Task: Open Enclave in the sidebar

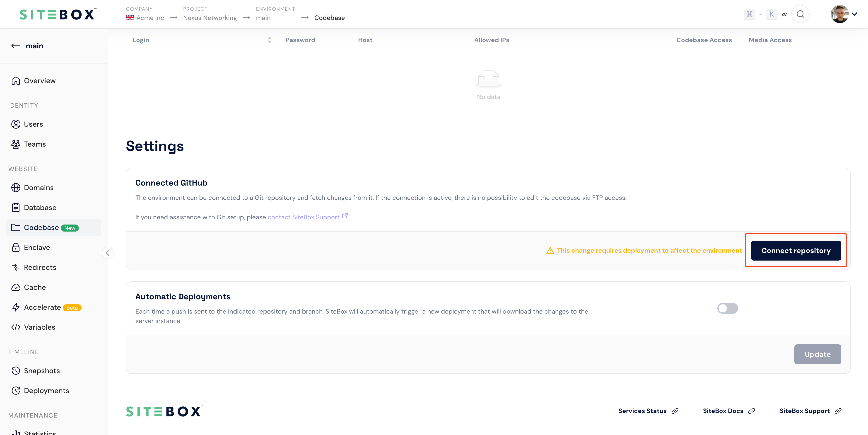Action: click(x=54, y=247)
